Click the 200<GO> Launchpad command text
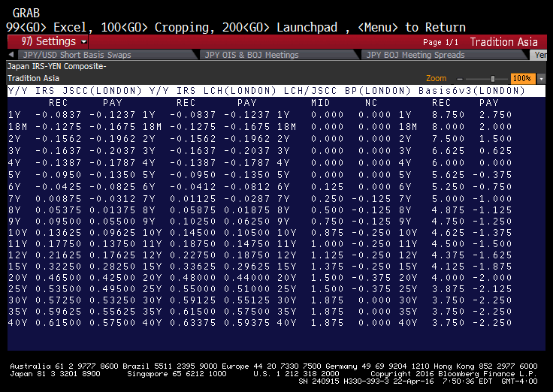This screenshot has width=553, height=392. click(x=280, y=28)
